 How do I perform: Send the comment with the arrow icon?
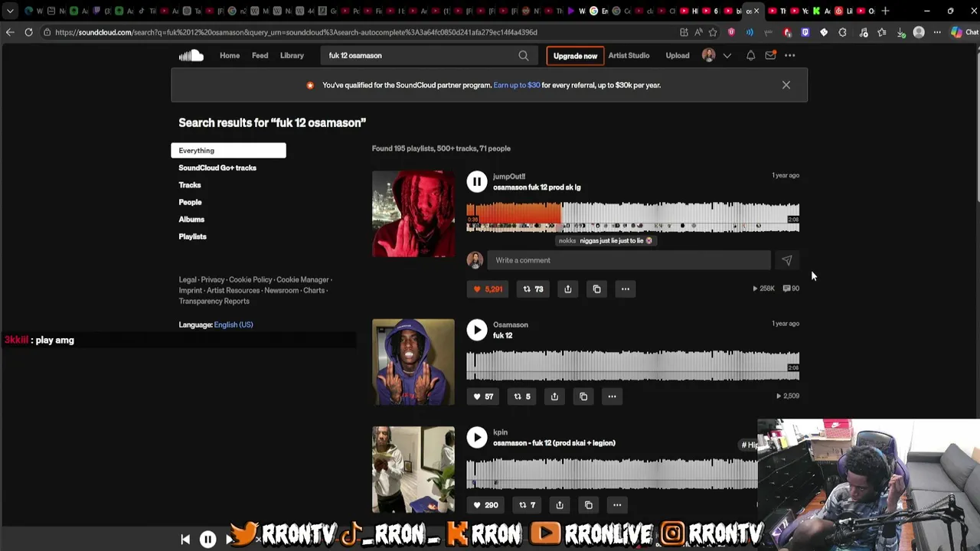pos(787,260)
